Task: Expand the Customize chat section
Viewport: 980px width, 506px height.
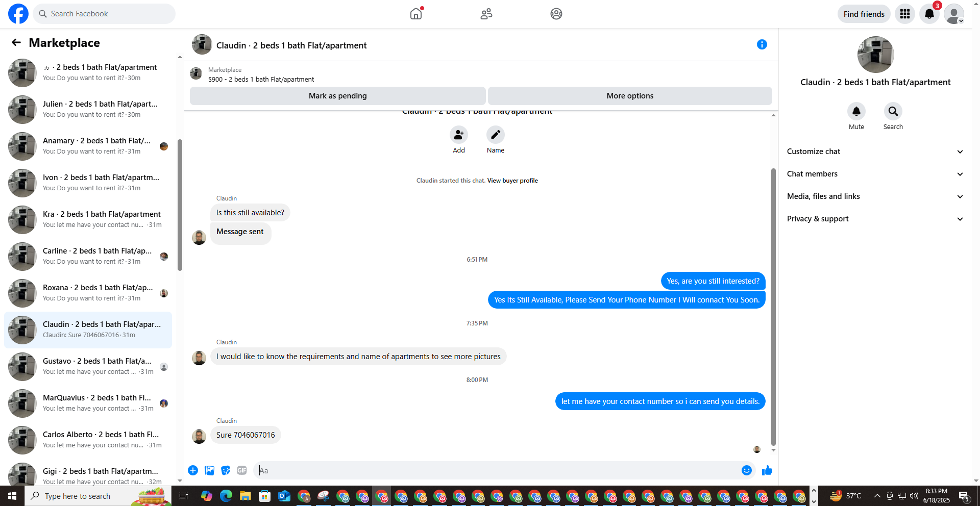Action: pos(875,151)
